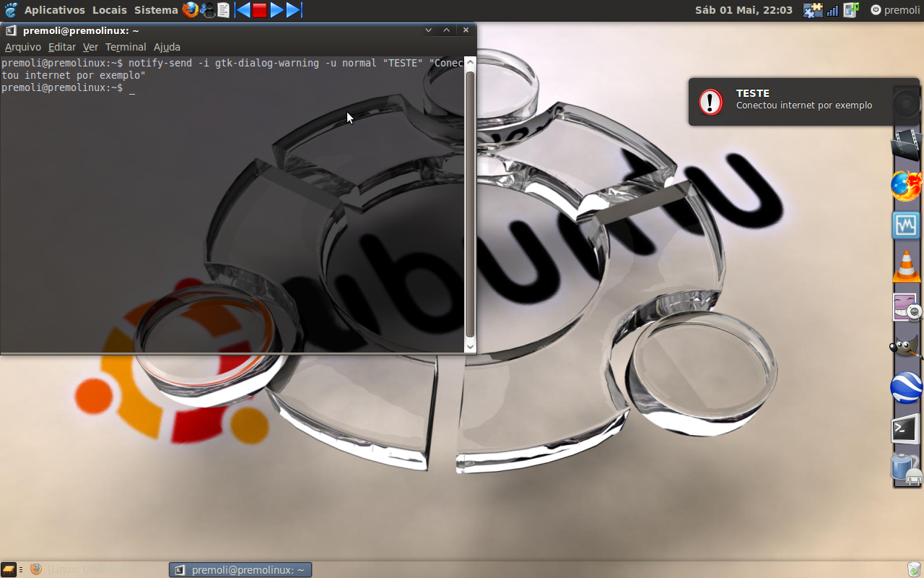This screenshot has width=924, height=578.
Task: Launch Google Earth from the dock
Action: pos(907,388)
